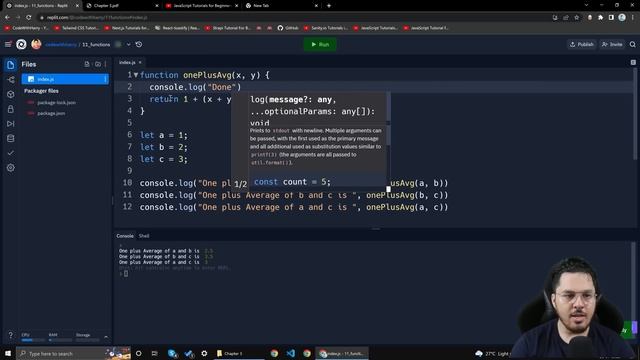640x360 pixels.
Task: Collapse function fold arrow on line 1
Action: pyautogui.click(x=136, y=75)
